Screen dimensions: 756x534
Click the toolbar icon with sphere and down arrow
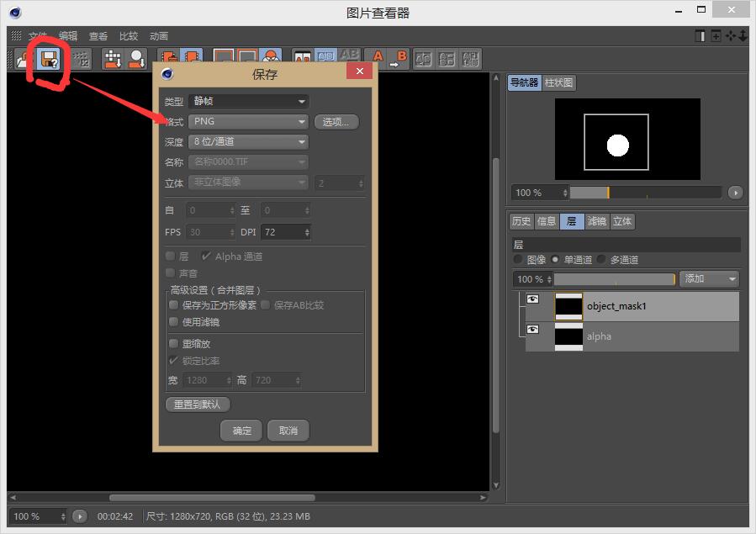(136, 59)
